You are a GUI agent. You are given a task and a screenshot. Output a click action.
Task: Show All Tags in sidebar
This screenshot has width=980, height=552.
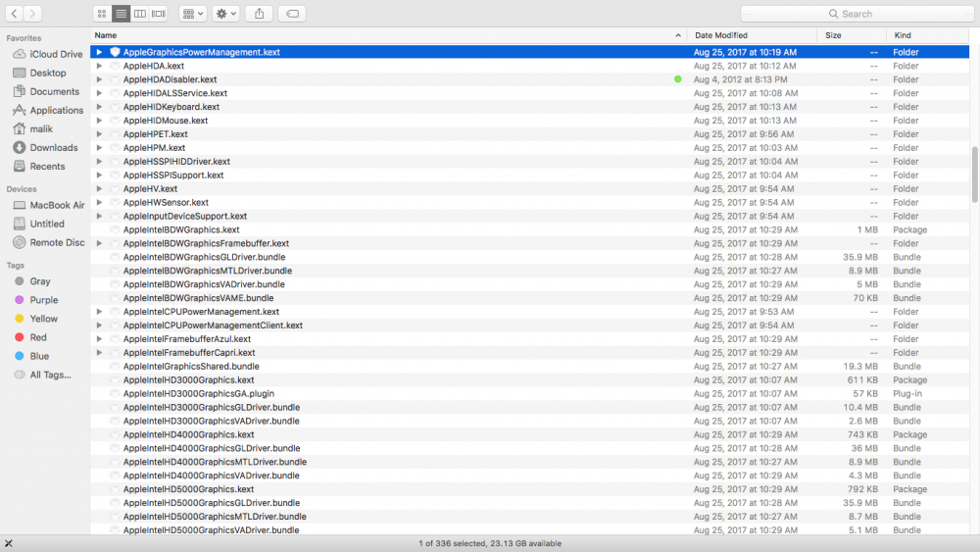point(42,376)
